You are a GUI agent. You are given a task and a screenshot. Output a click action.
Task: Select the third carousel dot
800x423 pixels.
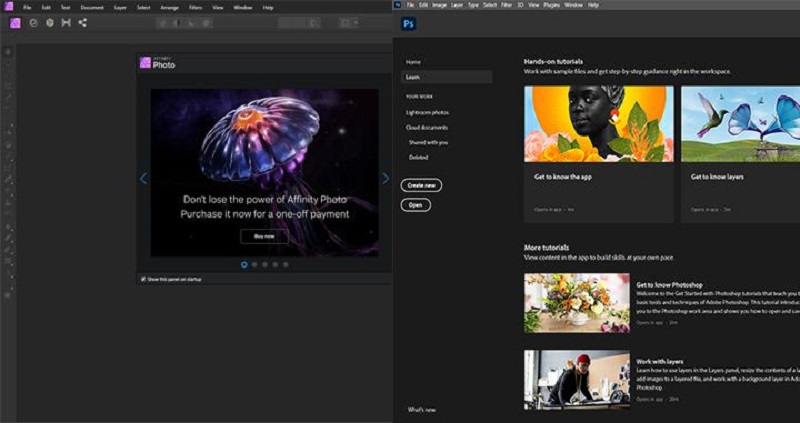pyautogui.click(x=264, y=264)
